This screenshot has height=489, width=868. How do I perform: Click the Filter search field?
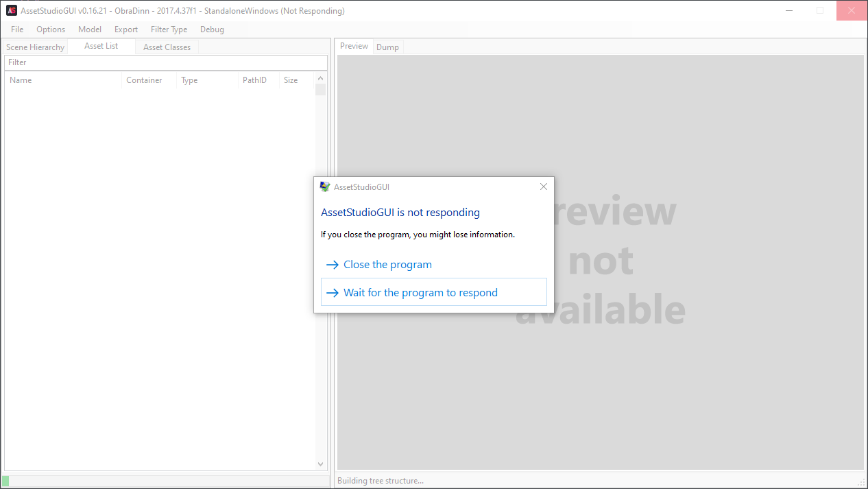click(x=165, y=62)
